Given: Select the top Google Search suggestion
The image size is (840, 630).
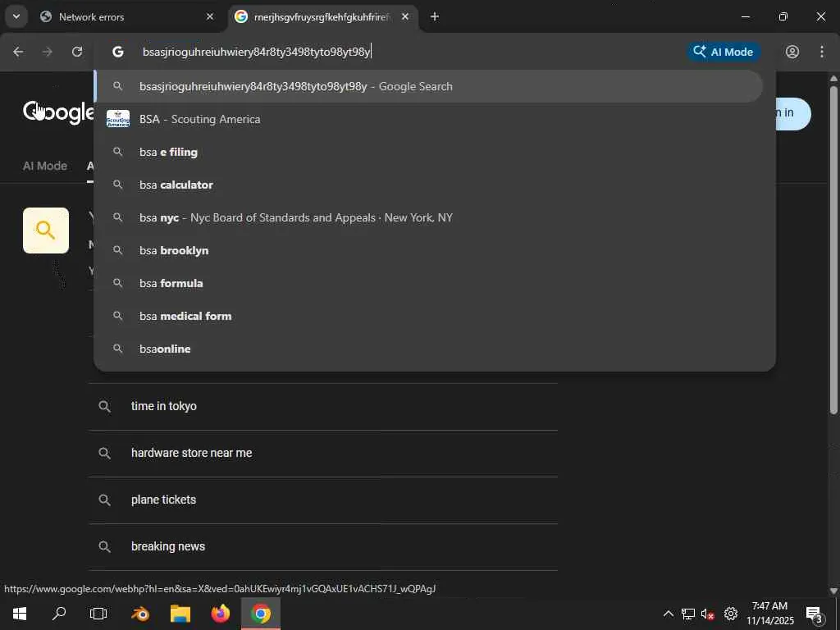Looking at the screenshot, I should click(x=428, y=86).
